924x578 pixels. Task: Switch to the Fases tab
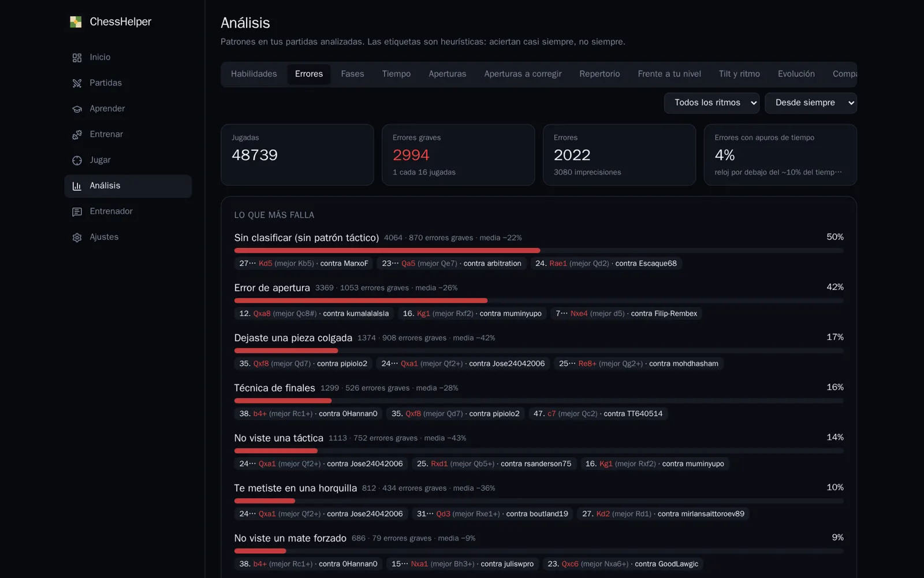352,74
